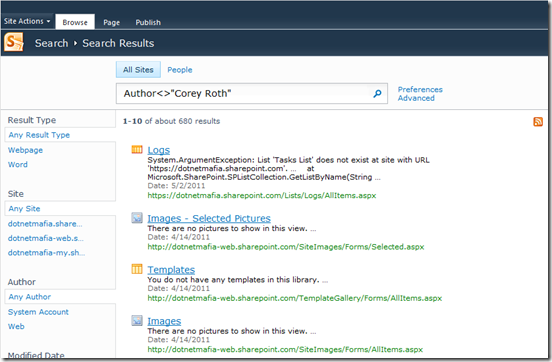Select Any Site refiner
Viewport: 552px width, 362px height.
pyautogui.click(x=24, y=208)
